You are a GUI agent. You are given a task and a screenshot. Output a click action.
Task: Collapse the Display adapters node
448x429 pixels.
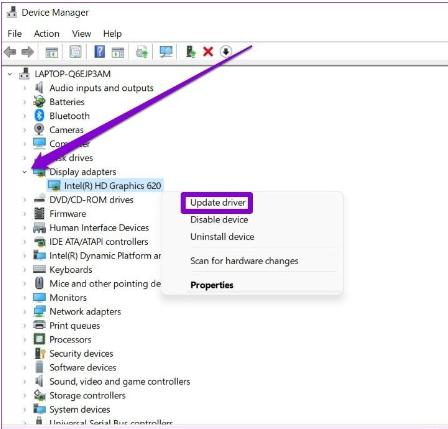coord(25,172)
